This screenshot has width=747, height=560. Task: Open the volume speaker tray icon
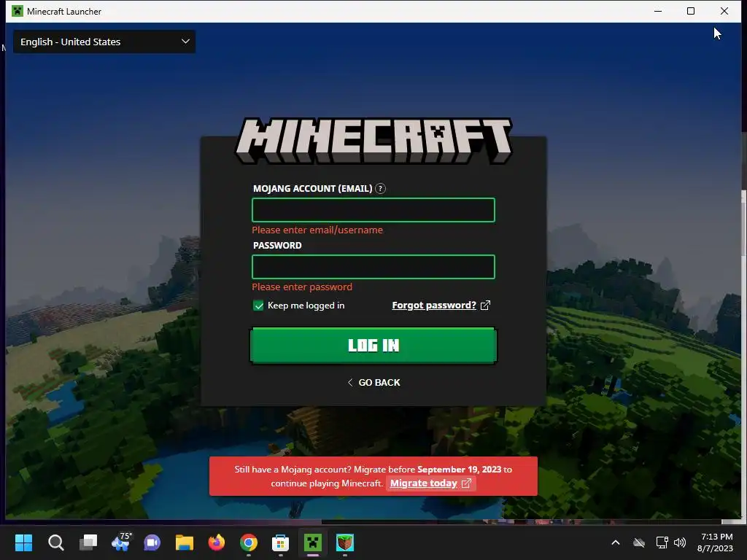pos(680,542)
